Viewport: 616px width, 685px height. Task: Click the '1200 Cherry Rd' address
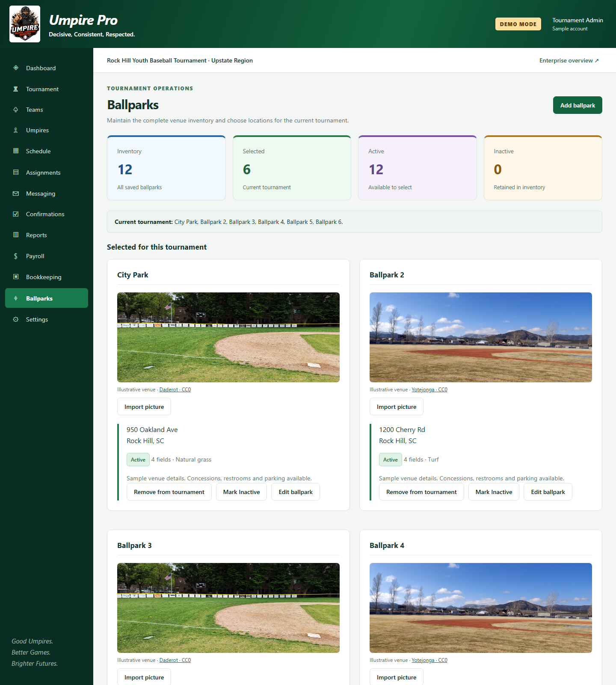coord(402,429)
